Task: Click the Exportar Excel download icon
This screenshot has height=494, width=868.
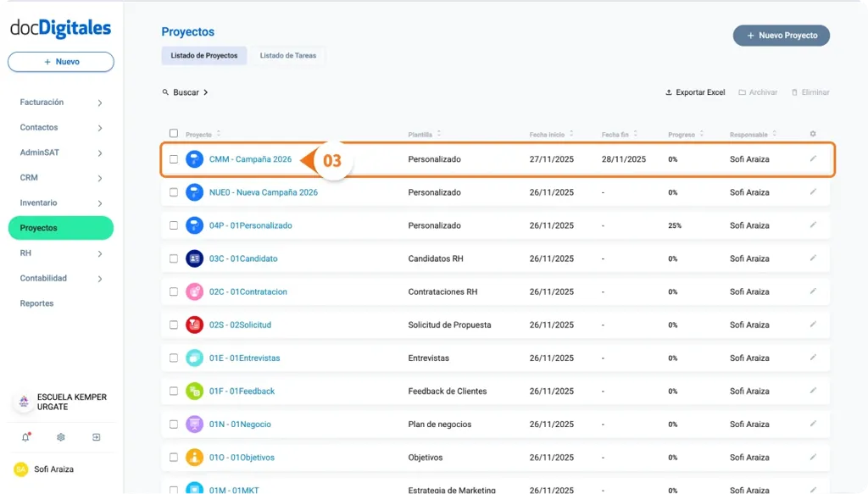Action: tap(670, 92)
